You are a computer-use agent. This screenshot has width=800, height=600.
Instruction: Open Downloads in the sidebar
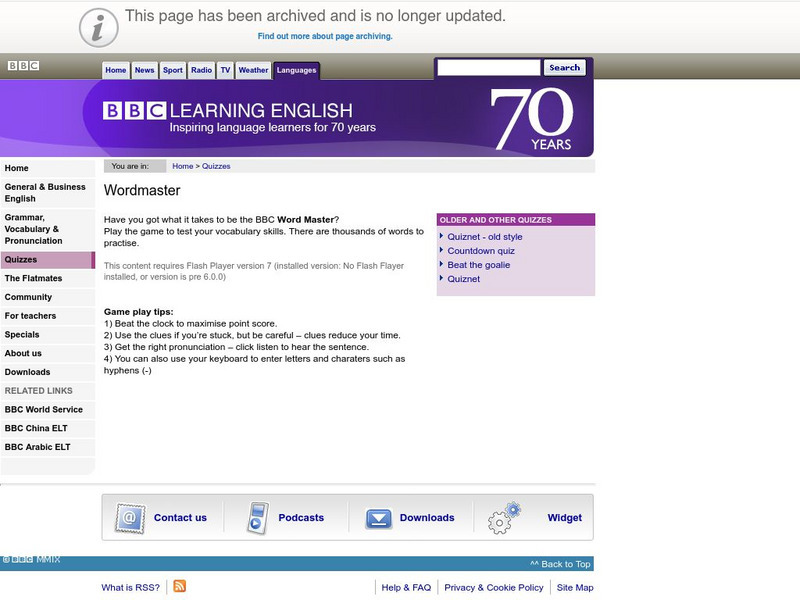pyautogui.click(x=47, y=372)
